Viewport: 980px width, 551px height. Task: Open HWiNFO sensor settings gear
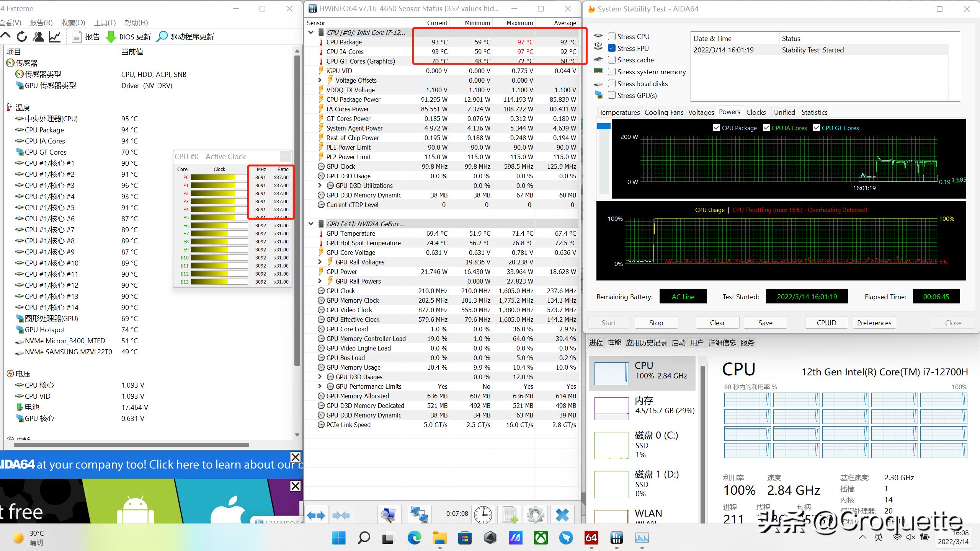point(535,515)
